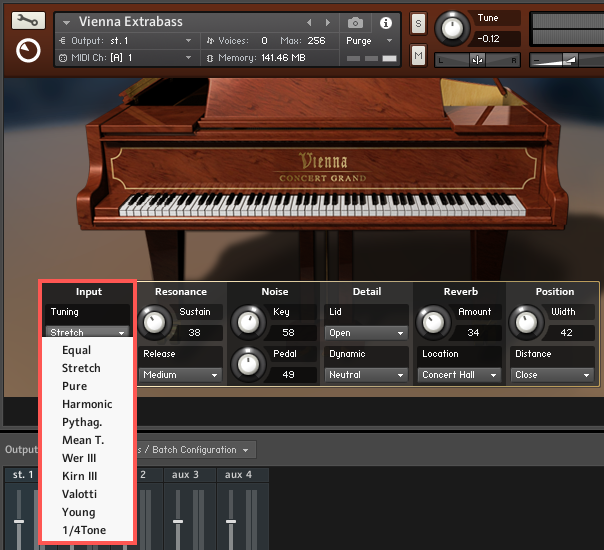Click the st. 1 channel fader
604x550 pixels.
click(19, 521)
